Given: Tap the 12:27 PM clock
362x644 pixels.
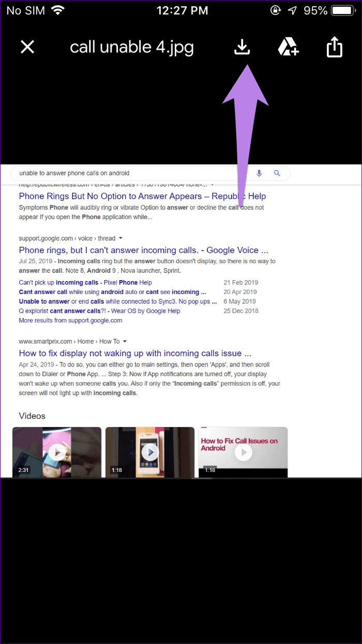Looking at the screenshot, I should pyautogui.click(x=182, y=10).
